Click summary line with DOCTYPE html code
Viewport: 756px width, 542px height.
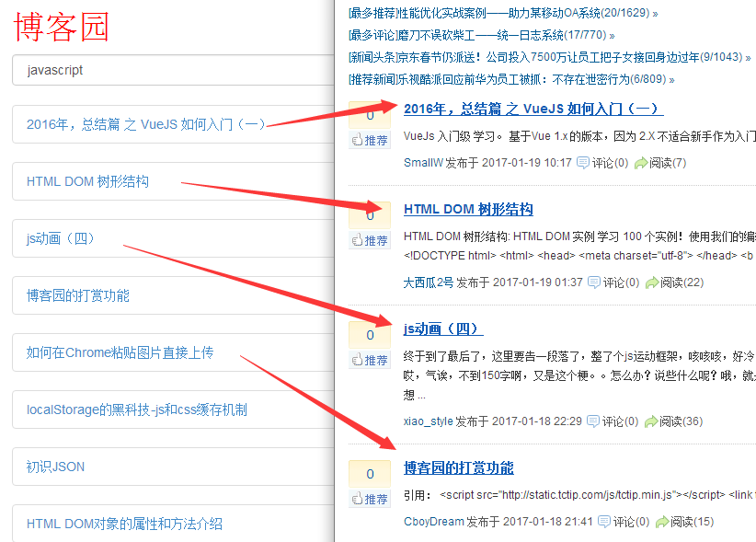pos(578,256)
